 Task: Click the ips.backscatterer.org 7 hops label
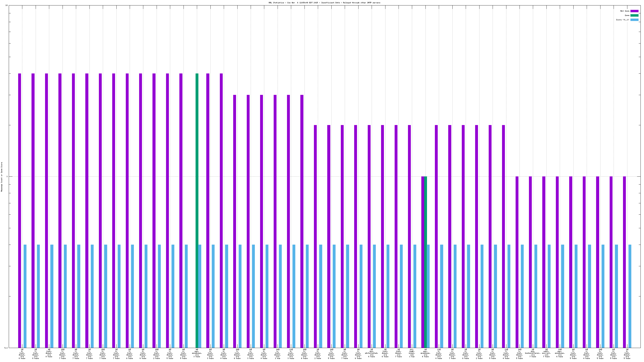(533, 353)
